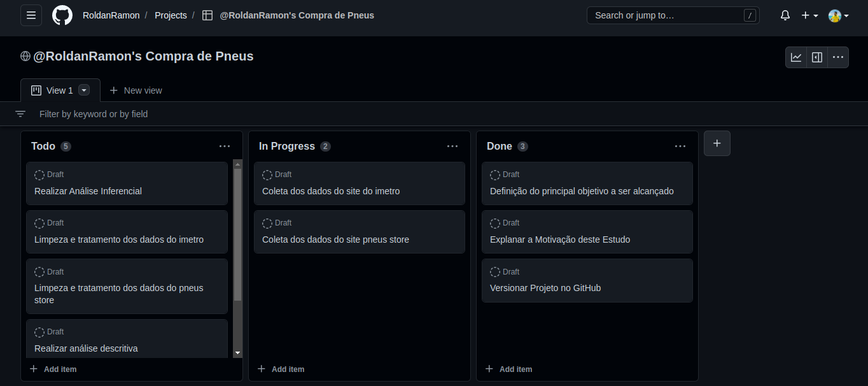Screen dimensions: 868x386
Task: Open the notifications bell
Action: (x=785, y=15)
